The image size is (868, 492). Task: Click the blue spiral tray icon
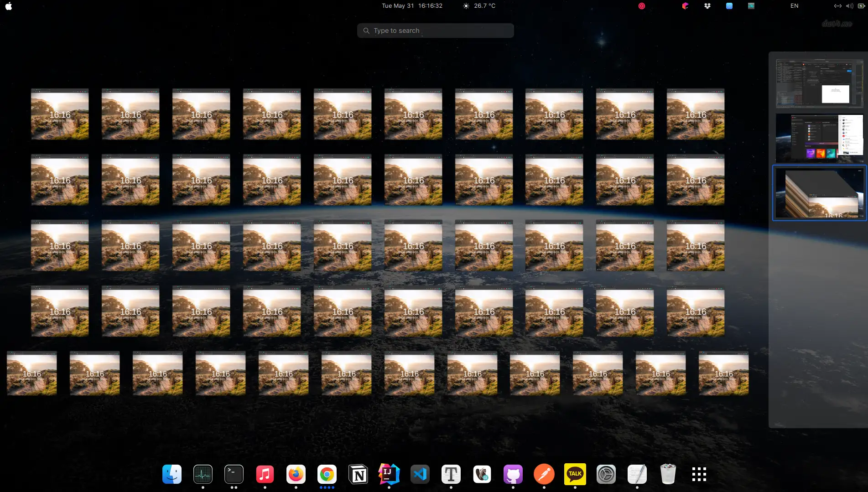click(x=729, y=6)
